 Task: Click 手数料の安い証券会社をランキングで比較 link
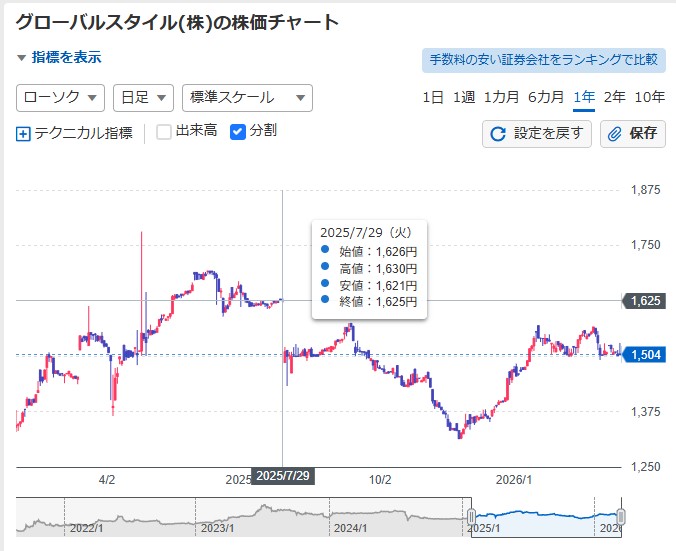(x=544, y=60)
